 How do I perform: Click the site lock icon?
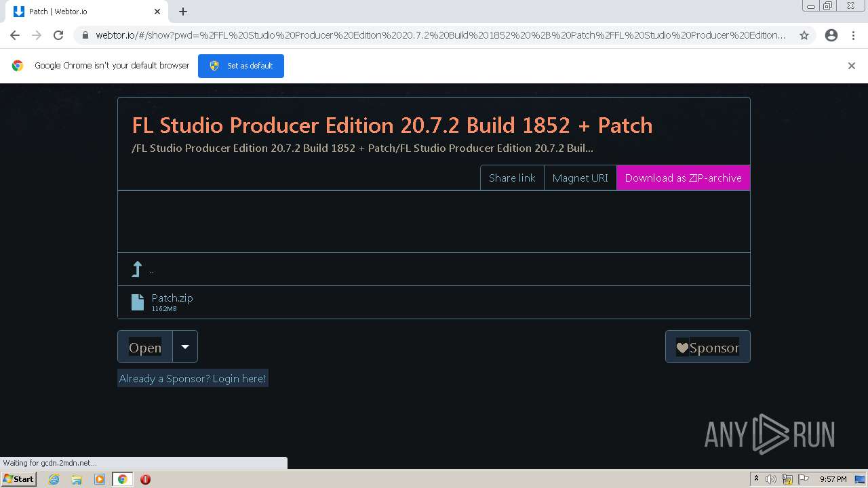click(x=85, y=35)
